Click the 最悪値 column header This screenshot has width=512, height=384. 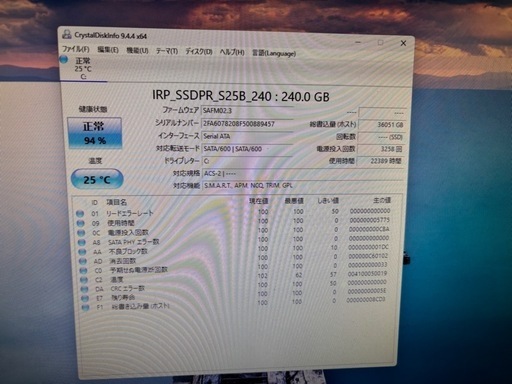click(x=294, y=201)
